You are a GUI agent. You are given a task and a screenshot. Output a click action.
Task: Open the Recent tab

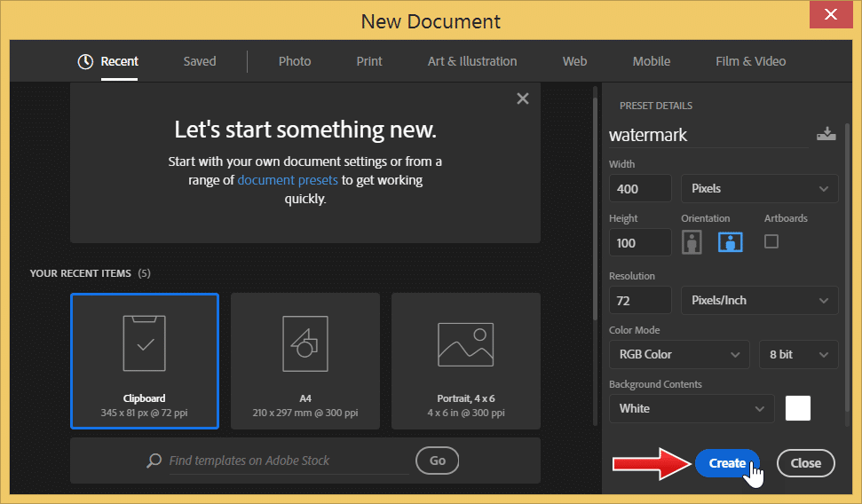point(108,61)
